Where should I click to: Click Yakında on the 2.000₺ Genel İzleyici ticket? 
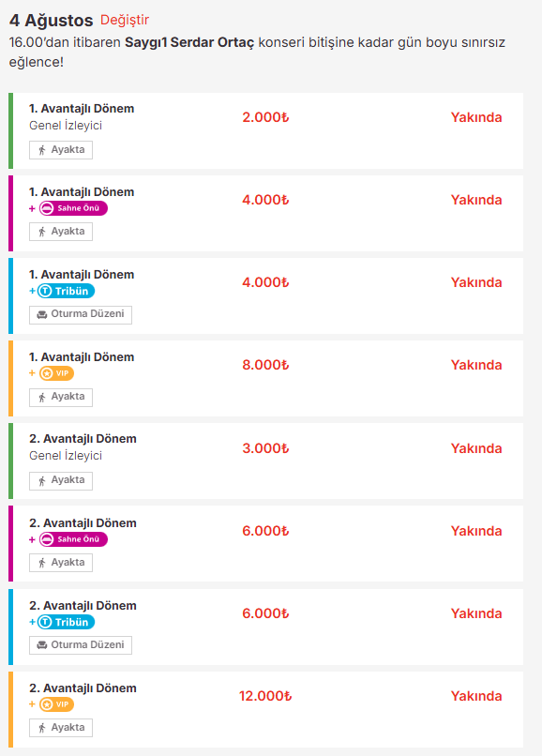(x=476, y=117)
